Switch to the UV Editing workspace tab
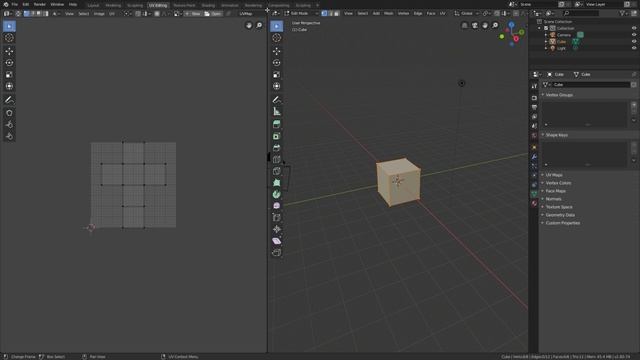The width and height of the screenshot is (640, 360). [x=158, y=5]
